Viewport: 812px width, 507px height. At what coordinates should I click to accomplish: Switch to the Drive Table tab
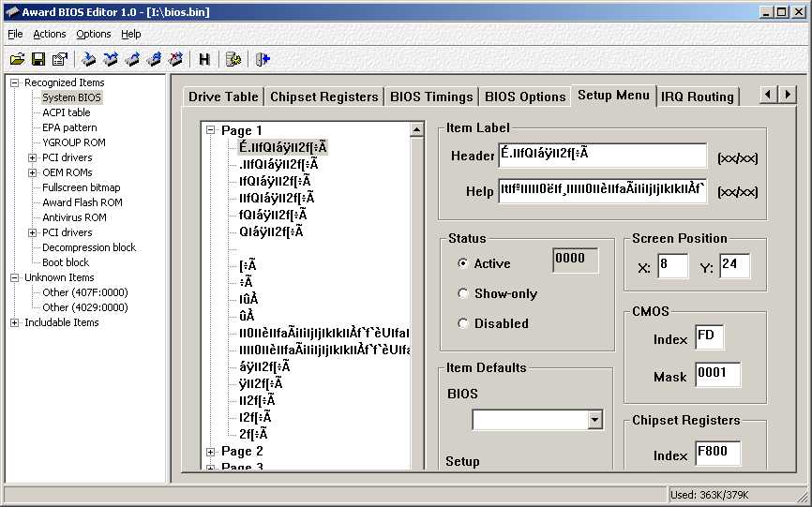(223, 97)
